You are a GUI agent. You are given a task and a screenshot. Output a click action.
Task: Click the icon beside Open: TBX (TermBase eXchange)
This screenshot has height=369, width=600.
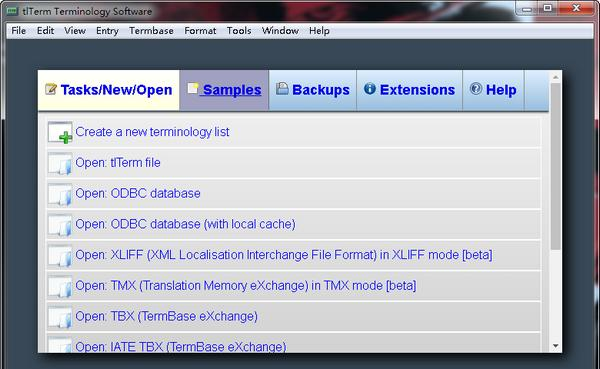60,317
